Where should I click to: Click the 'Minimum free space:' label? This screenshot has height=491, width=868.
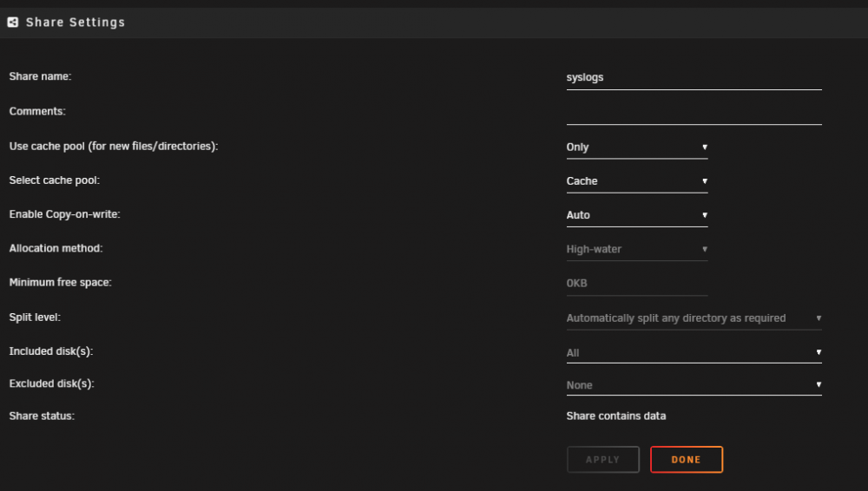(x=61, y=282)
